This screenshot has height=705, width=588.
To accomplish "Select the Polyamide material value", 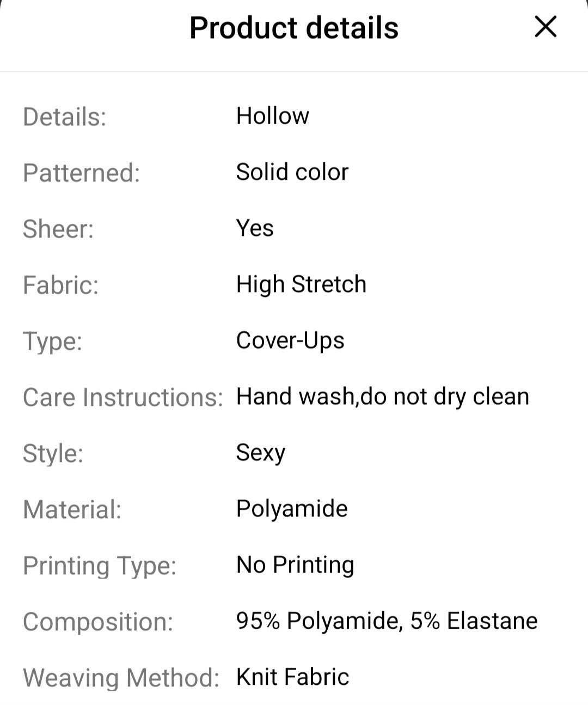I will pyautogui.click(x=291, y=508).
